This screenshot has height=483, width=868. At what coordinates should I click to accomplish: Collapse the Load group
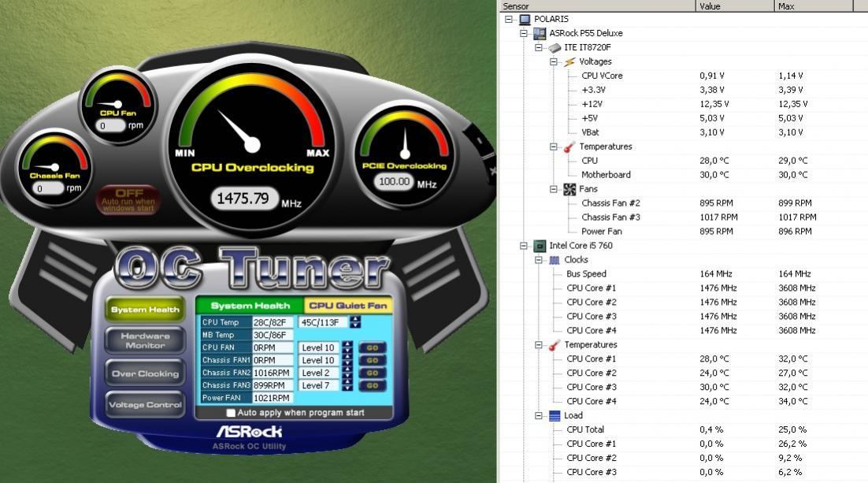tap(539, 416)
